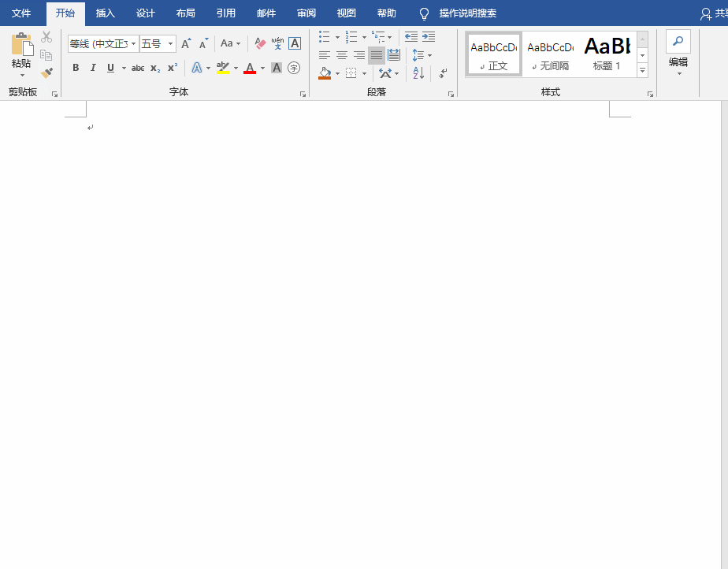The width and height of the screenshot is (728, 569).
Task: Switch to the 审阅 (Review) tab
Action: pyautogui.click(x=306, y=13)
